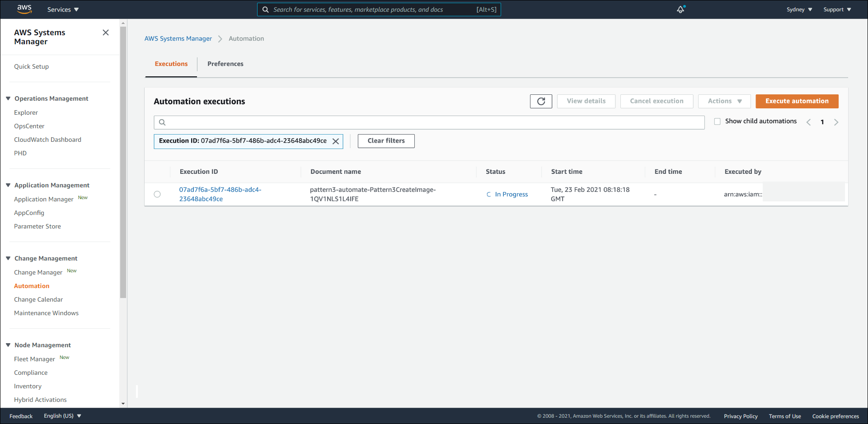Open the Support dropdown menu
868x424 pixels.
tap(837, 9)
